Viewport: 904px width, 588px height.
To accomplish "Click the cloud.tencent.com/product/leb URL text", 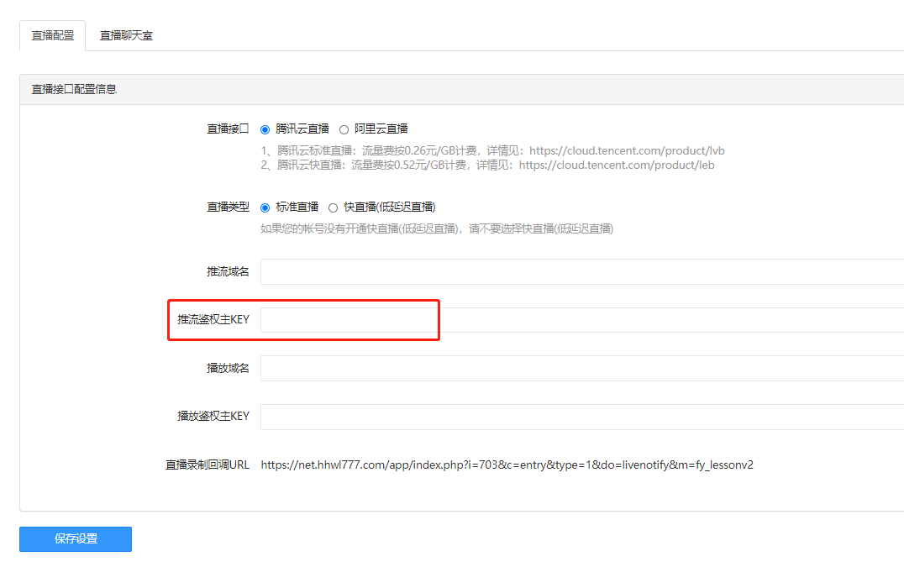I will click(617, 165).
